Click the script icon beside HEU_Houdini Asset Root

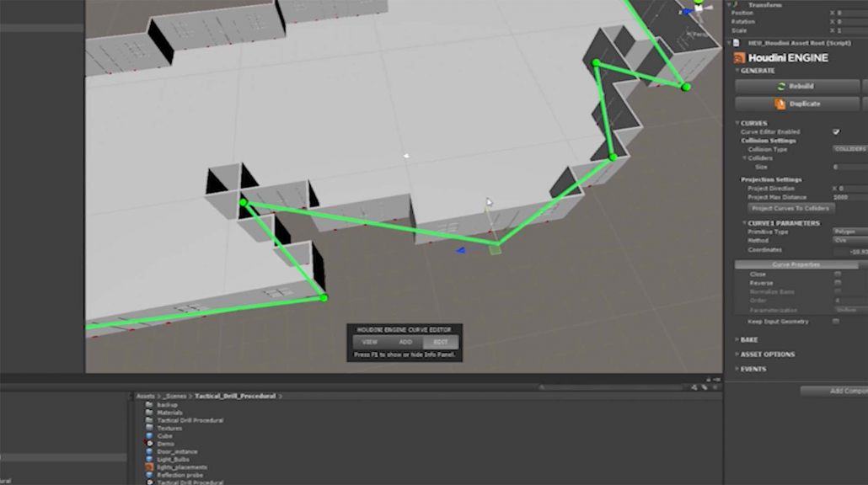(x=735, y=42)
